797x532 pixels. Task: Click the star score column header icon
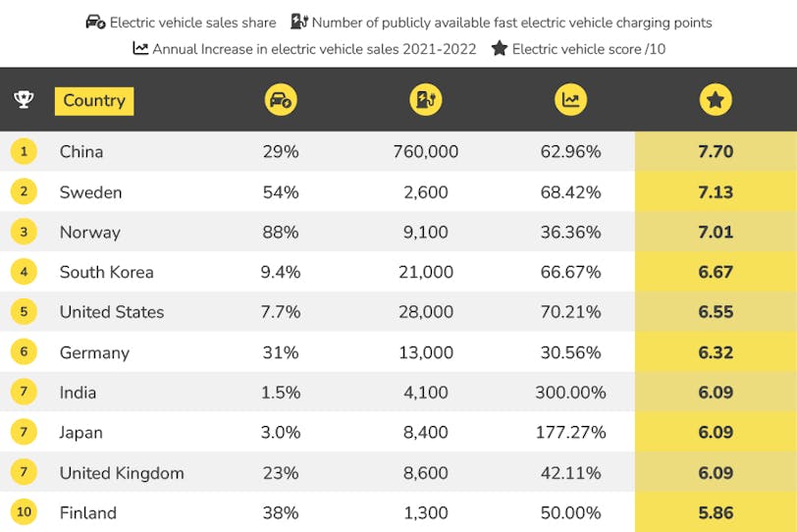coord(715,99)
